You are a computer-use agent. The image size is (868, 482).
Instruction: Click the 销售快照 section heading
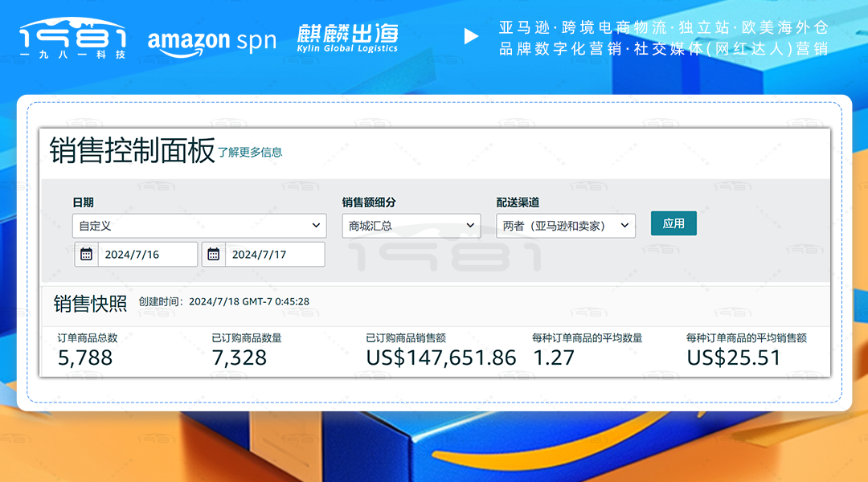(90, 304)
